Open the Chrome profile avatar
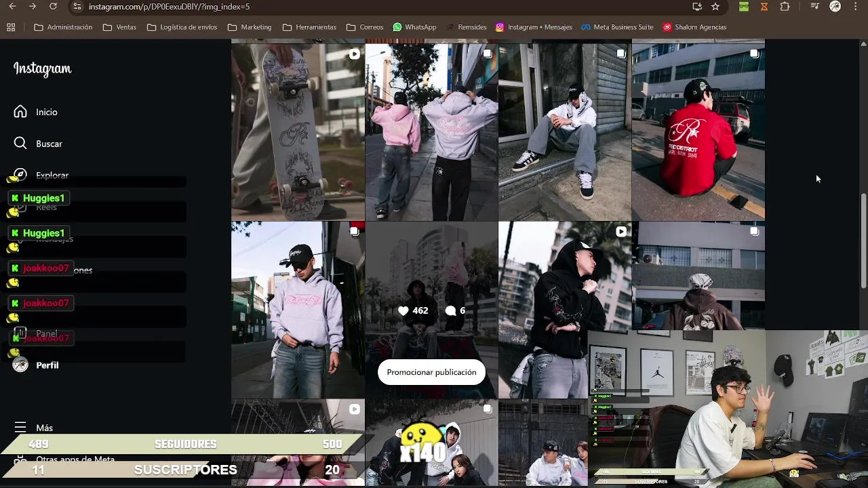 click(x=835, y=7)
